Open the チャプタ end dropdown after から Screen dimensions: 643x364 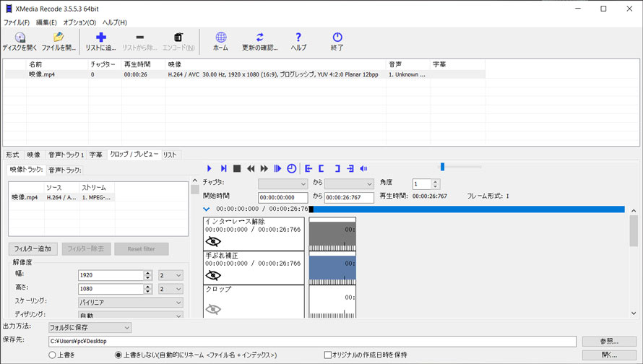(x=349, y=183)
